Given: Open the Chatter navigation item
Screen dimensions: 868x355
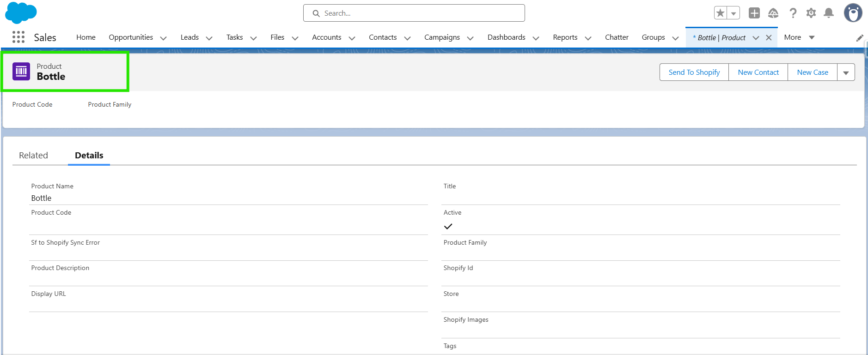Looking at the screenshot, I should point(617,37).
